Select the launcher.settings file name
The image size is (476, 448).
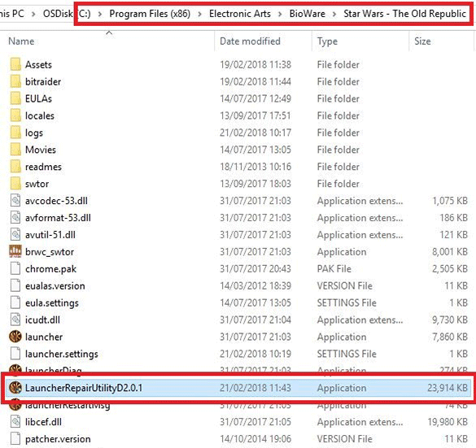click(x=62, y=354)
